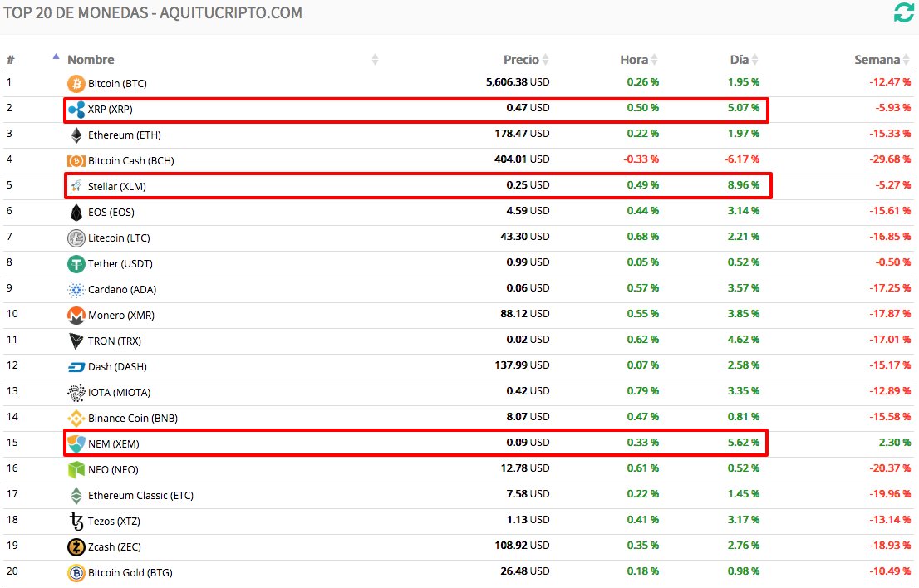The width and height of the screenshot is (919, 588).
Task: Click the Tether (USDT) name text
Action: pos(120,264)
